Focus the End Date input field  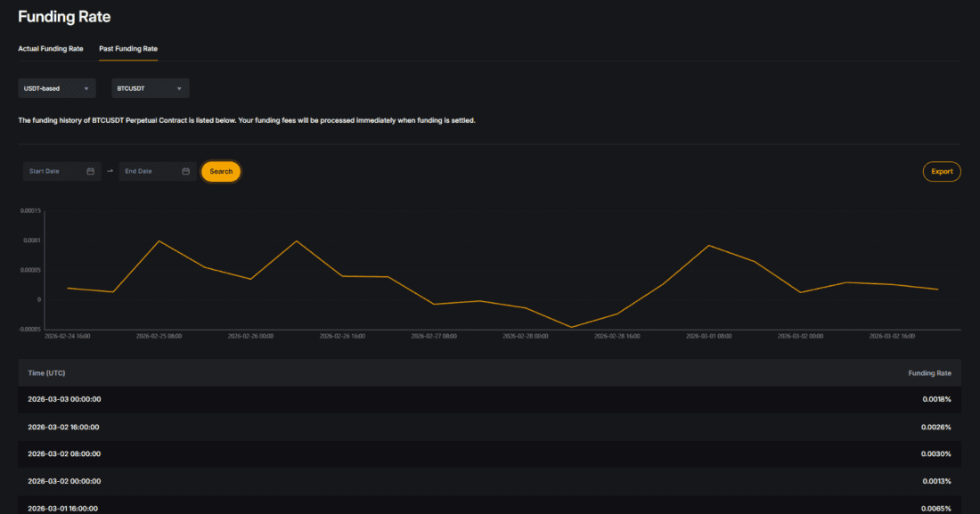[x=150, y=171]
